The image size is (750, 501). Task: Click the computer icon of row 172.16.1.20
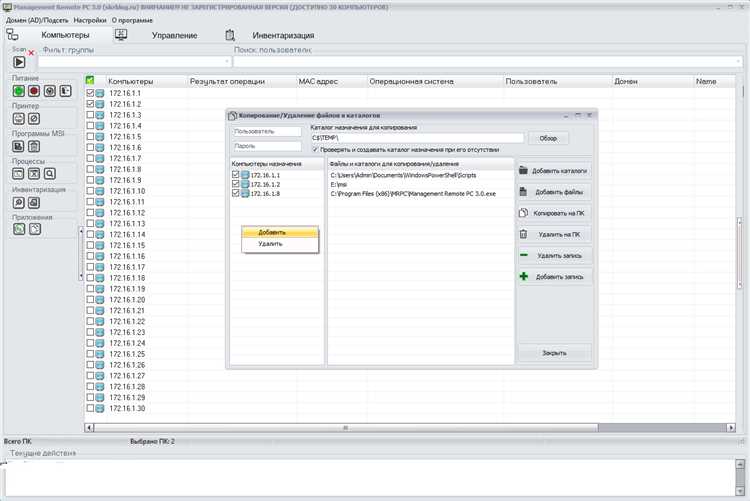click(99, 300)
